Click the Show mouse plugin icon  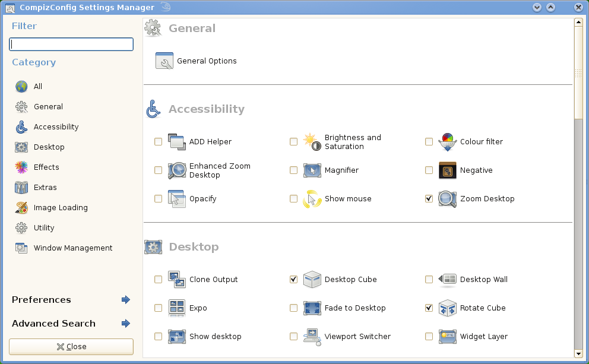(312, 199)
